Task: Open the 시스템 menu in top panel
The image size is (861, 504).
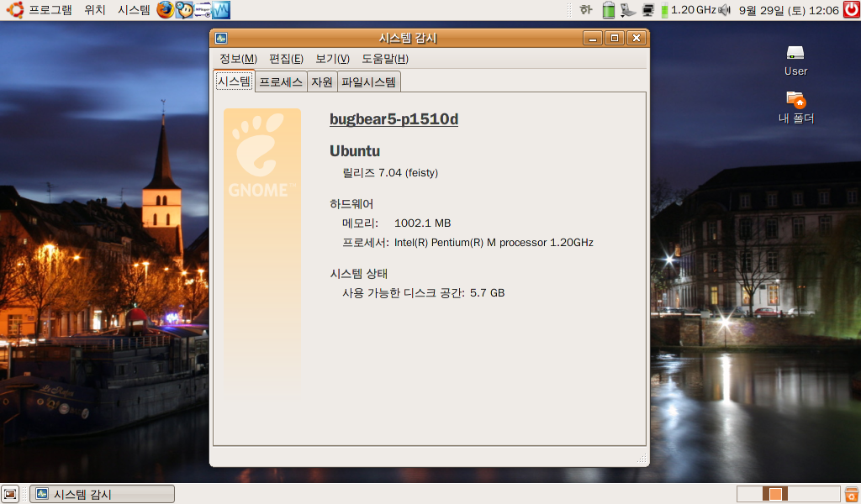Action: coord(134,10)
